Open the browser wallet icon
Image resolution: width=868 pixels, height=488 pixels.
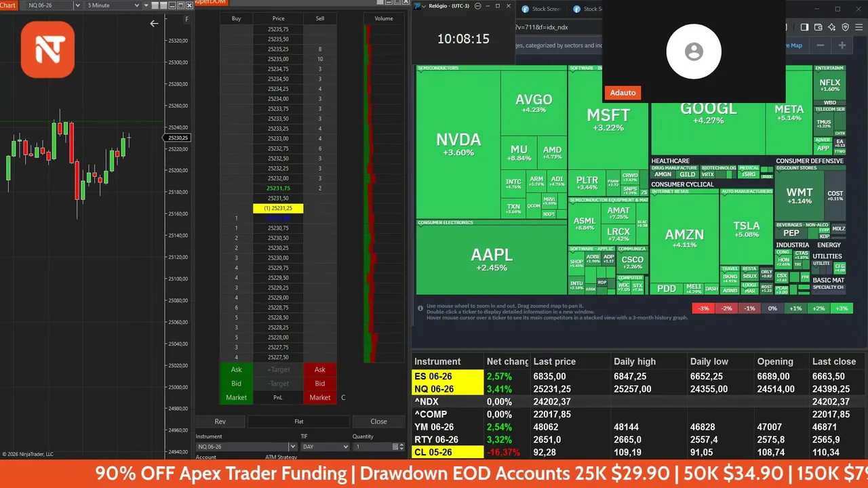click(818, 27)
